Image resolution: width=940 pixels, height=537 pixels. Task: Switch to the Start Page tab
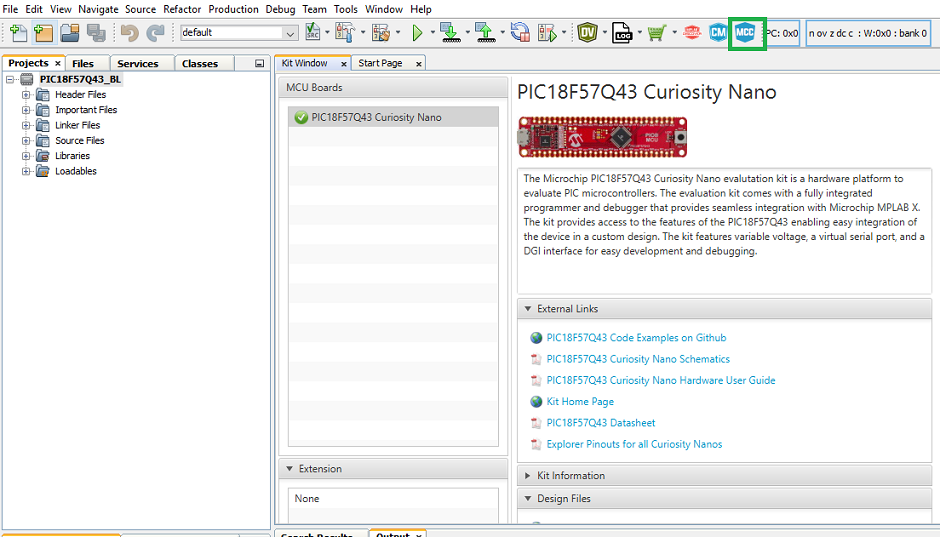380,63
